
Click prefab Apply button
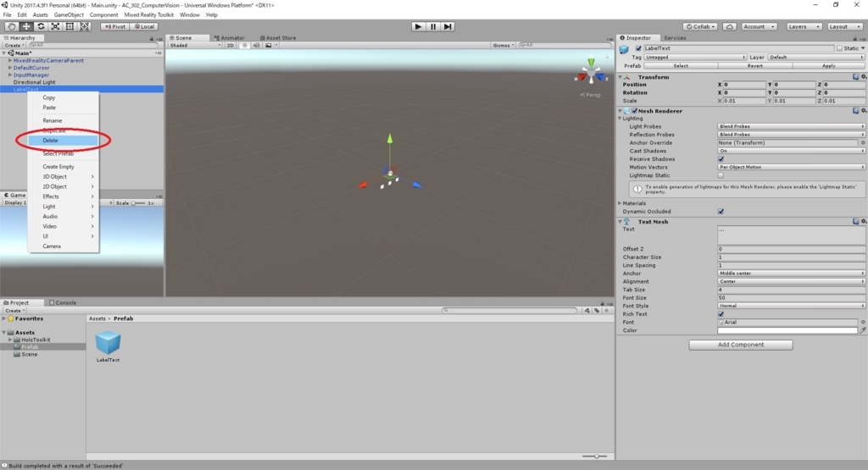pyautogui.click(x=829, y=66)
